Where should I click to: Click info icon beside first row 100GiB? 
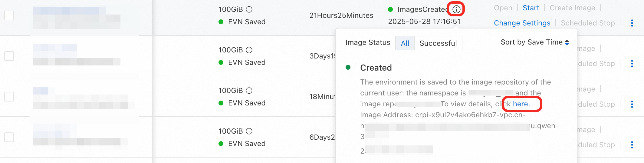[x=249, y=9]
